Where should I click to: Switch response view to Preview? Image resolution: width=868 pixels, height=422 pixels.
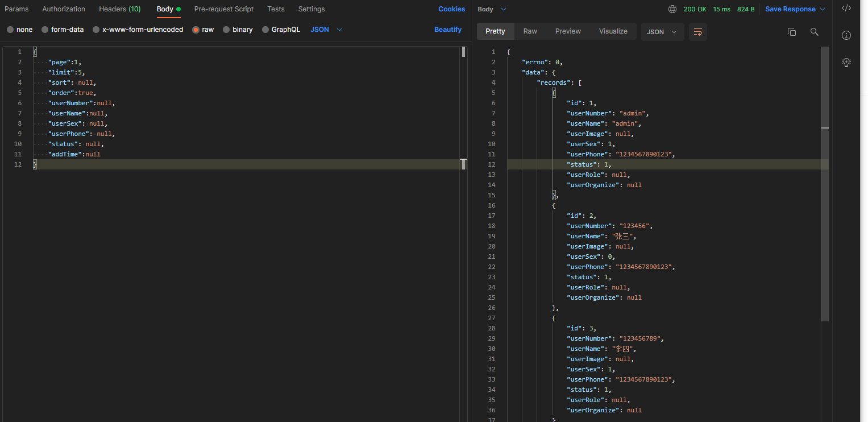tap(568, 31)
